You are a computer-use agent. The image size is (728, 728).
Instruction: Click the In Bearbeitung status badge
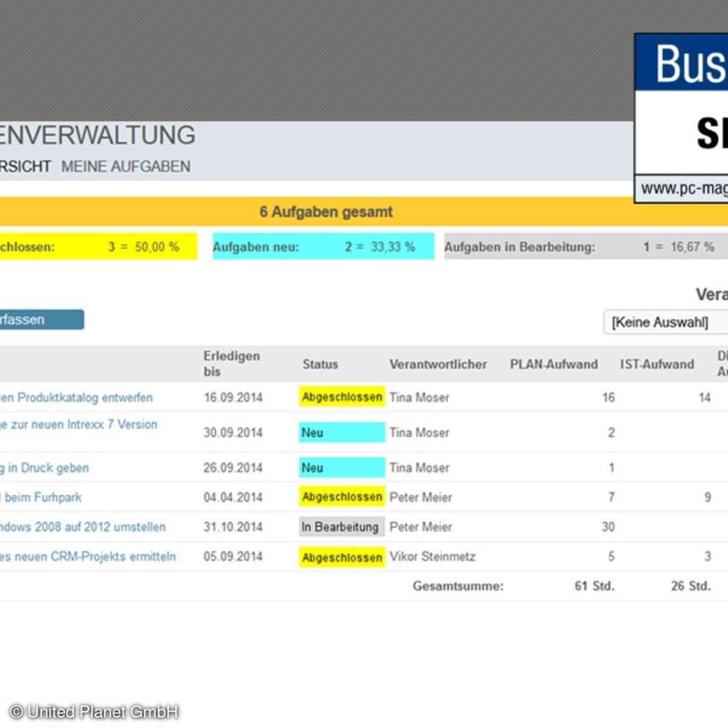(x=340, y=527)
